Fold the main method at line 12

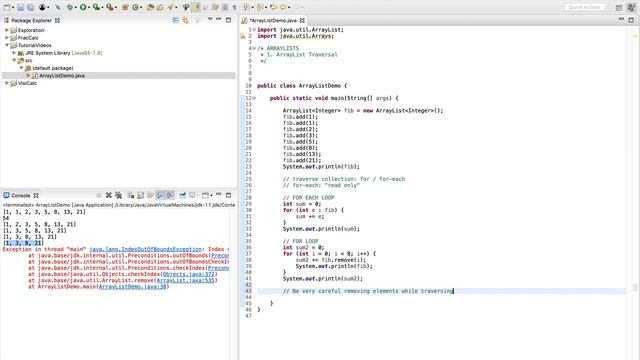[254, 98]
